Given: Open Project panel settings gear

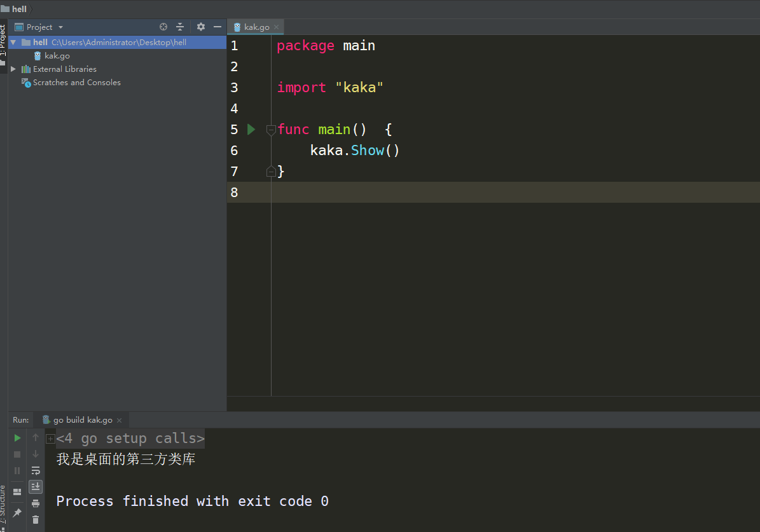Looking at the screenshot, I should tap(201, 27).
